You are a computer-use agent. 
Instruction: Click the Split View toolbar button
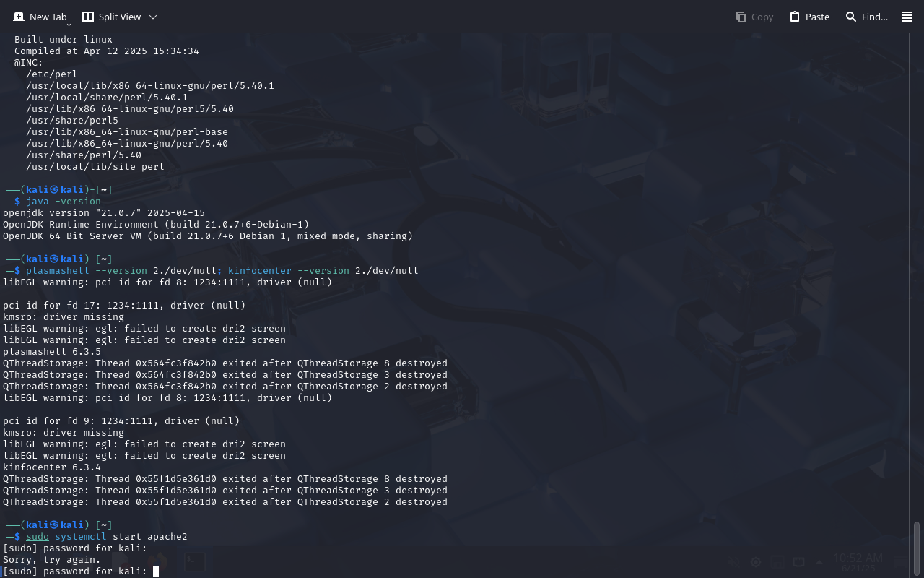pyautogui.click(x=111, y=17)
